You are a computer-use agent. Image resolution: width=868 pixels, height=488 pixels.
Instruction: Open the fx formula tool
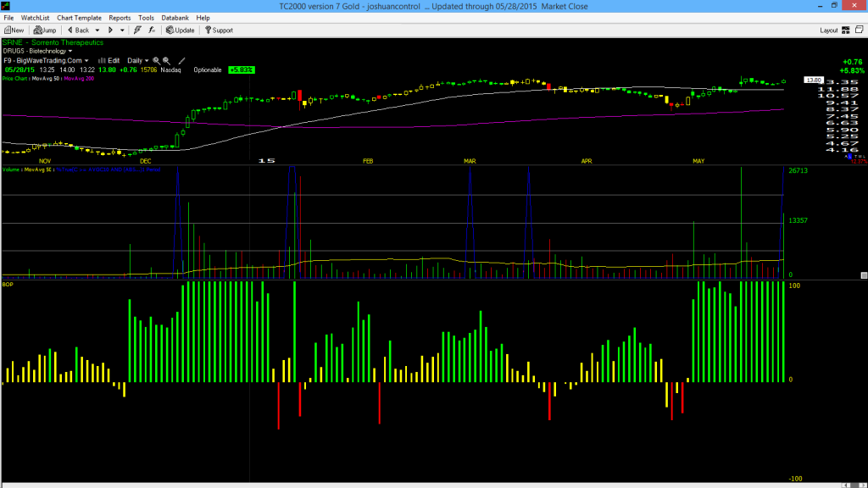pyautogui.click(x=152, y=30)
